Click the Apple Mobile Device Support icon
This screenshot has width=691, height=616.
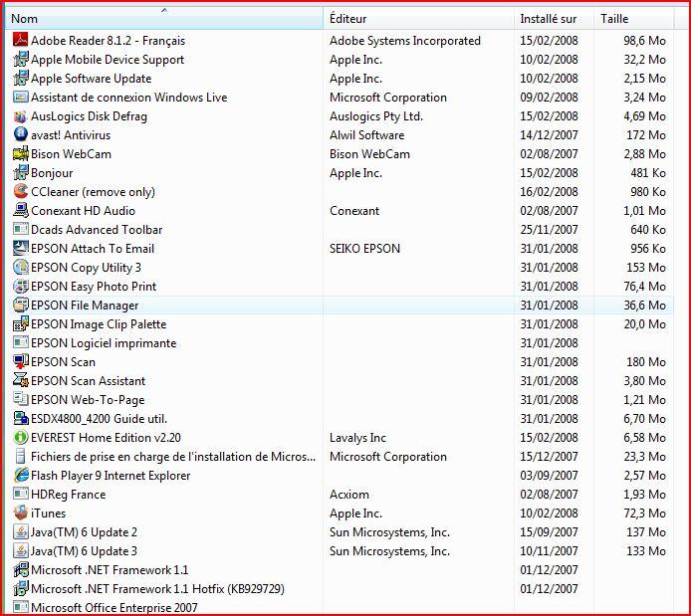pos(20,59)
